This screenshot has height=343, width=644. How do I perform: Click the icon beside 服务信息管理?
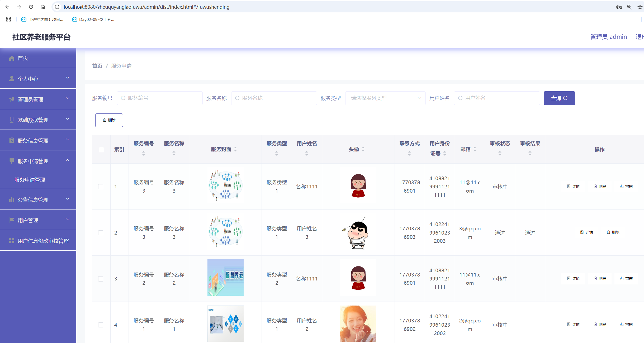[12, 140]
